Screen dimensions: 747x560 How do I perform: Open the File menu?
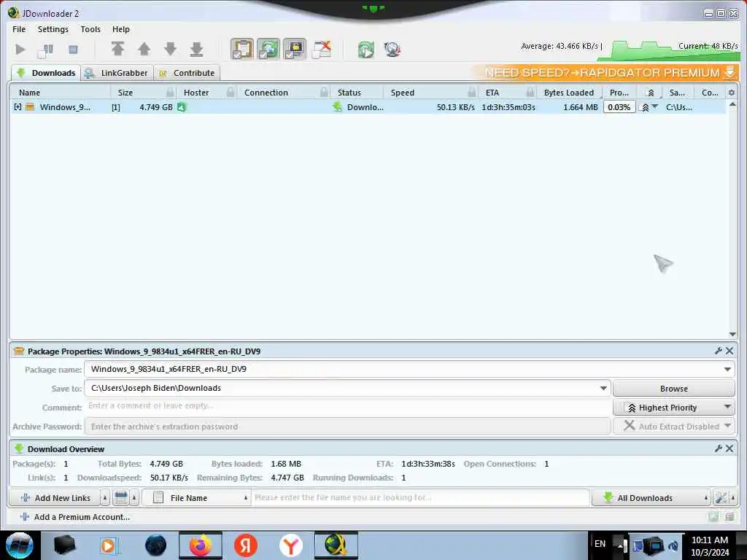(19, 29)
